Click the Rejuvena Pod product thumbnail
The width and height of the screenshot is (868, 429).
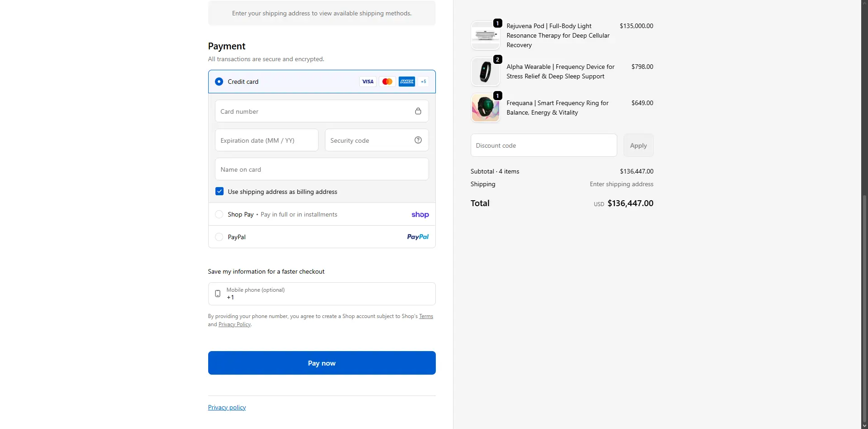click(486, 35)
